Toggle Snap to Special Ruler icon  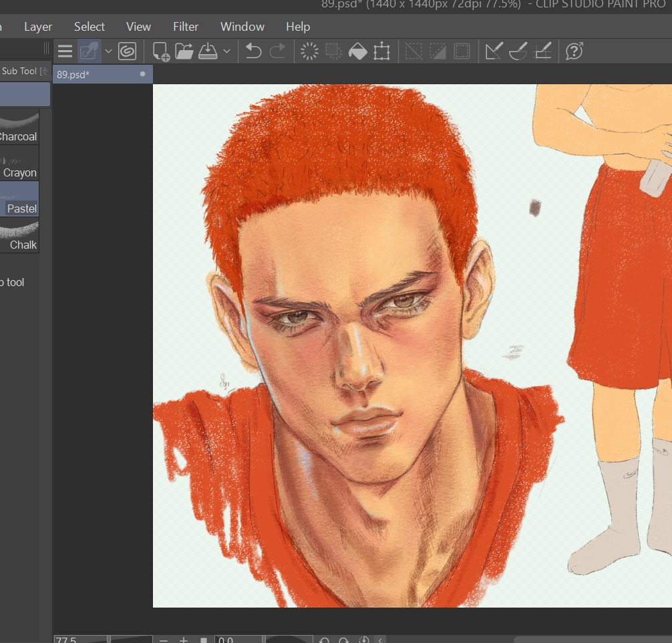coord(518,51)
